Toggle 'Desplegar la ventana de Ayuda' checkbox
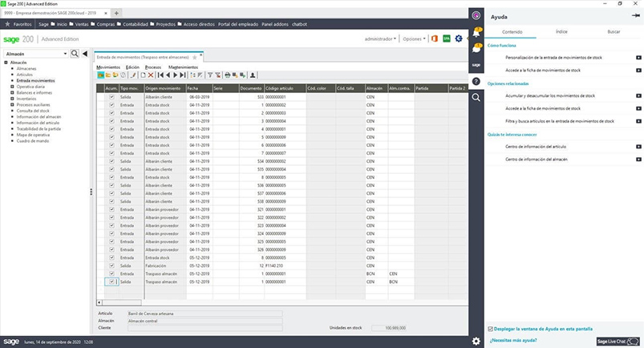Screen dimensions: 644x348 coord(490,329)
